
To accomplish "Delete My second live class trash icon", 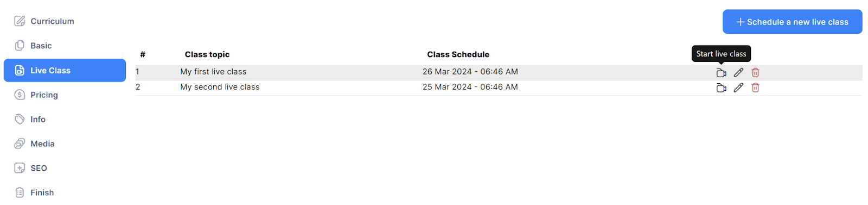I will point(755,88).
